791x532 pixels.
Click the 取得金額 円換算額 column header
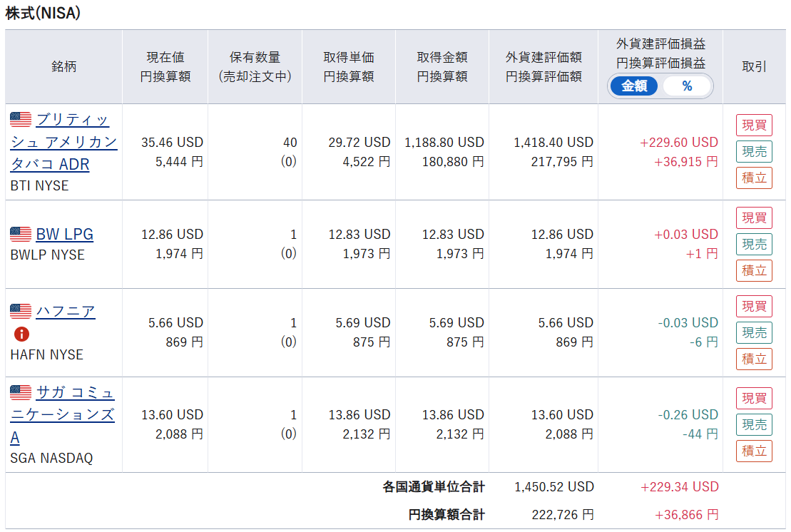click(x=442, y=66)
